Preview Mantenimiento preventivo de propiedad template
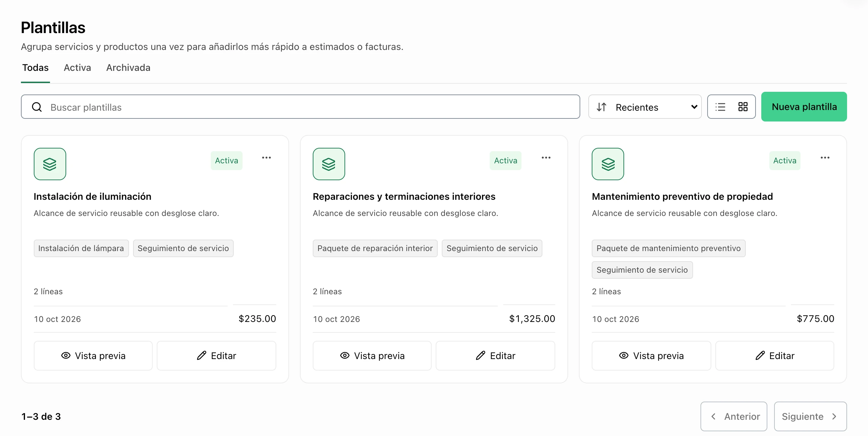 651,356
